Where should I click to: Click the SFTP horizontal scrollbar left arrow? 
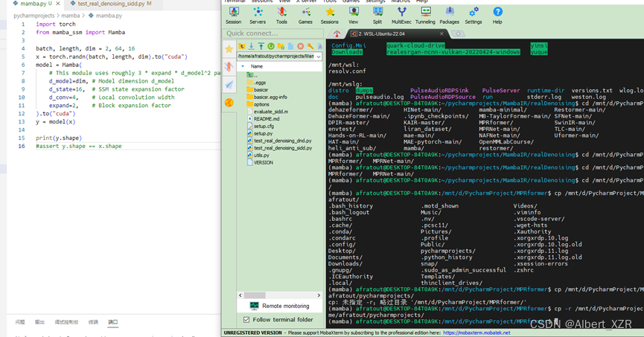click(240, 295)
